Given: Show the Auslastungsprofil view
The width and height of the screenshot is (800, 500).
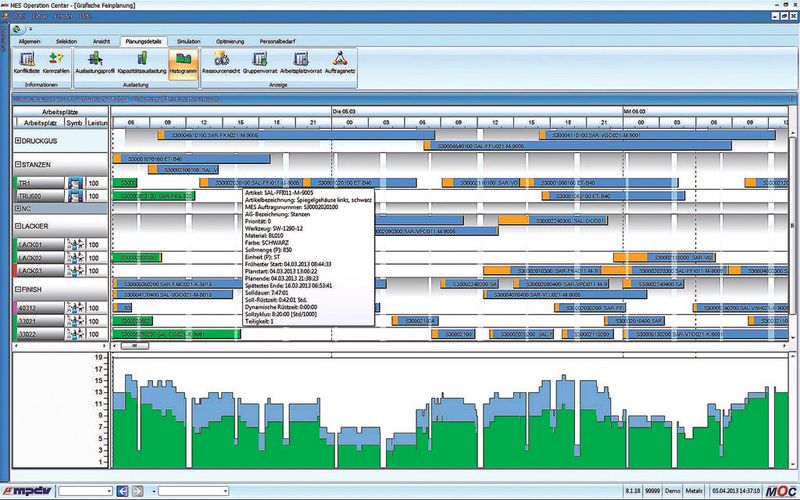Looking at the screenshot, I should [95, 63].
